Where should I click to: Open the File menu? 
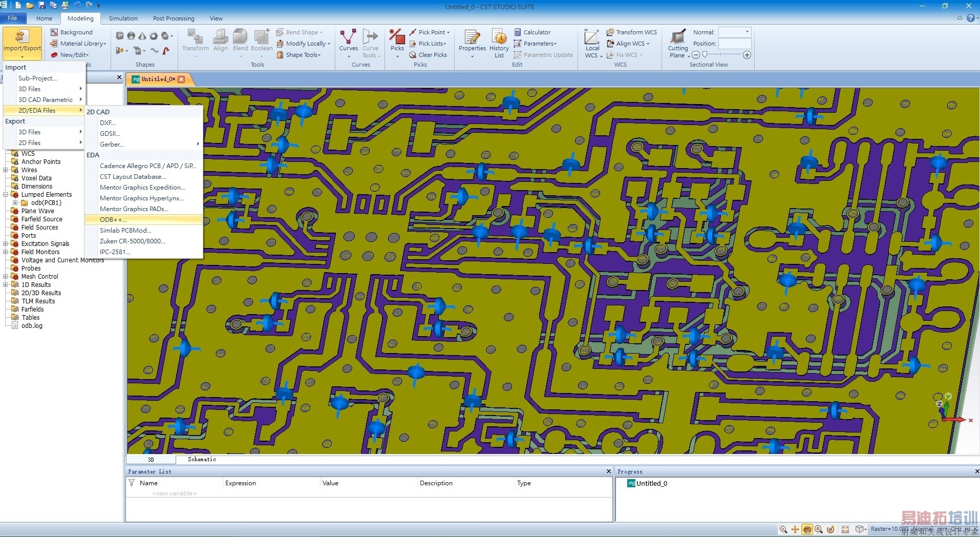pos(12,18)
